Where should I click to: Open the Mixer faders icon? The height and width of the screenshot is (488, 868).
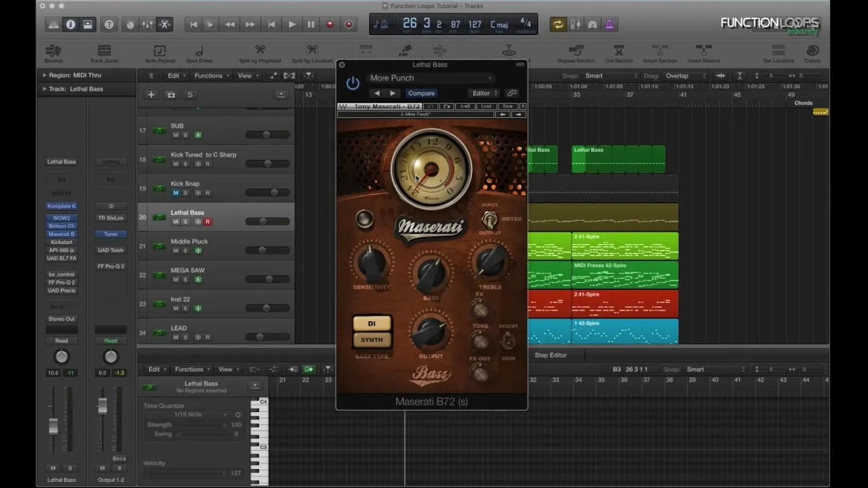click(147, 24)
